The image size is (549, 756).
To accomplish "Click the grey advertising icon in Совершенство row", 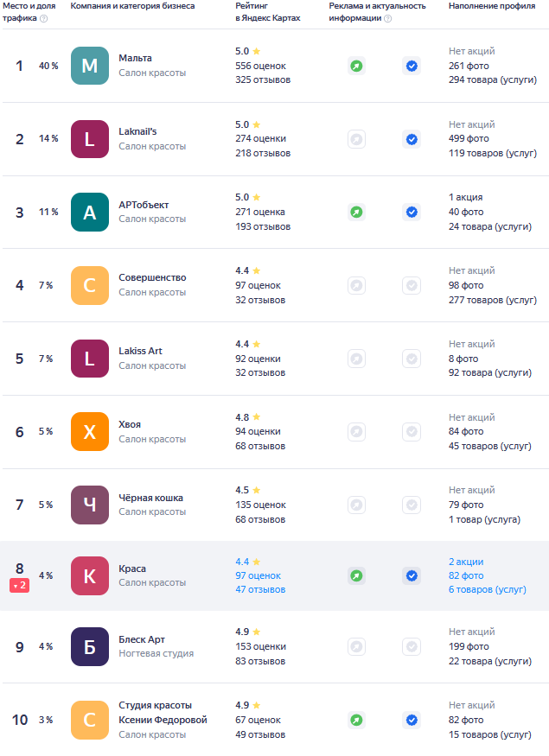I will pos(356,285).
